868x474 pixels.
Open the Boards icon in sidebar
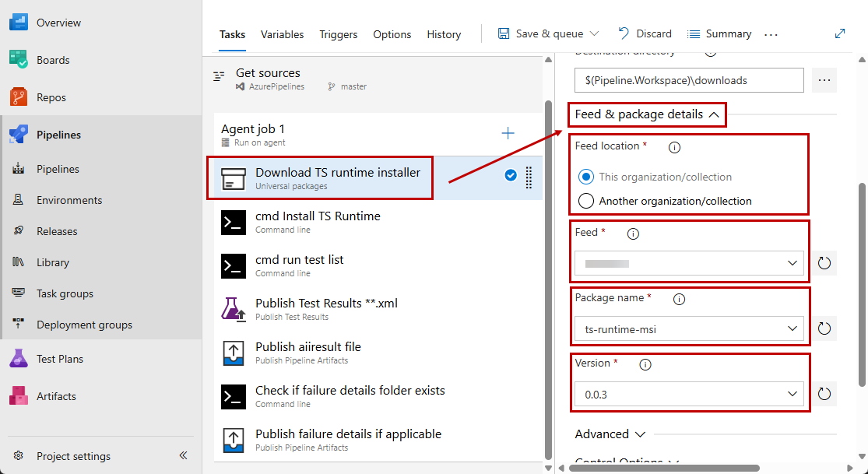pos(18,60)
